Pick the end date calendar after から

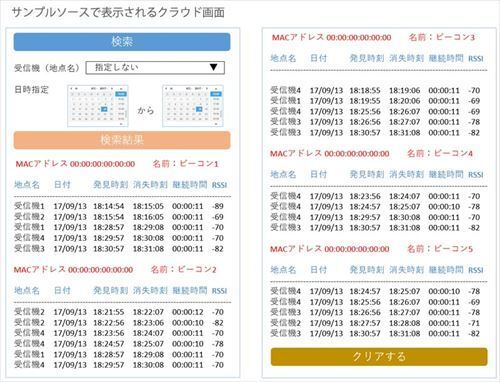point(193,106)
